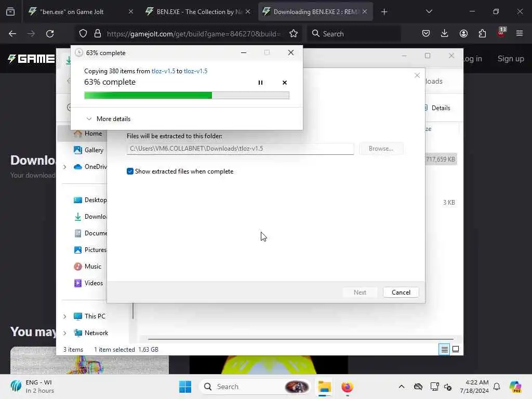Open the Windows Start menu
This screenshot has width=532, height=399.
tap(185, 387)
